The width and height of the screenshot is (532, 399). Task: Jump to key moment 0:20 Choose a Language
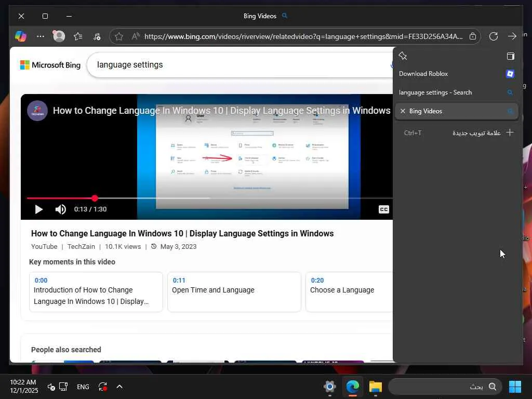tap(349, 292)
